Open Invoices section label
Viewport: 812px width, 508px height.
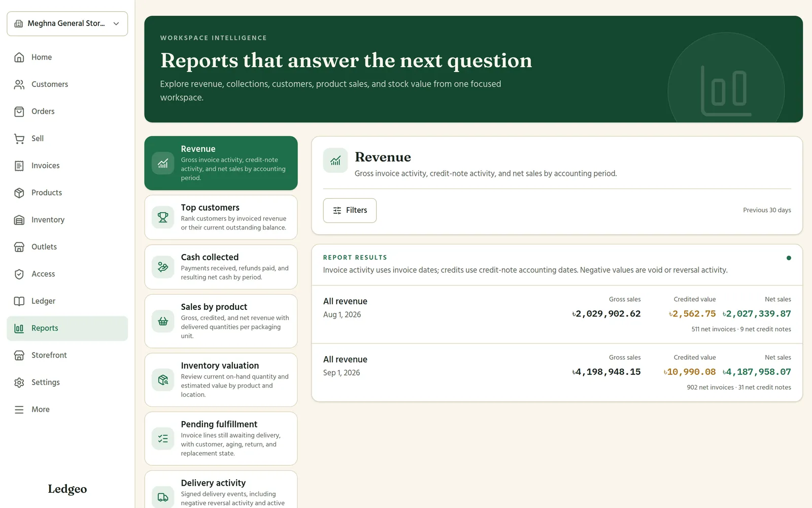coord(46,166)
